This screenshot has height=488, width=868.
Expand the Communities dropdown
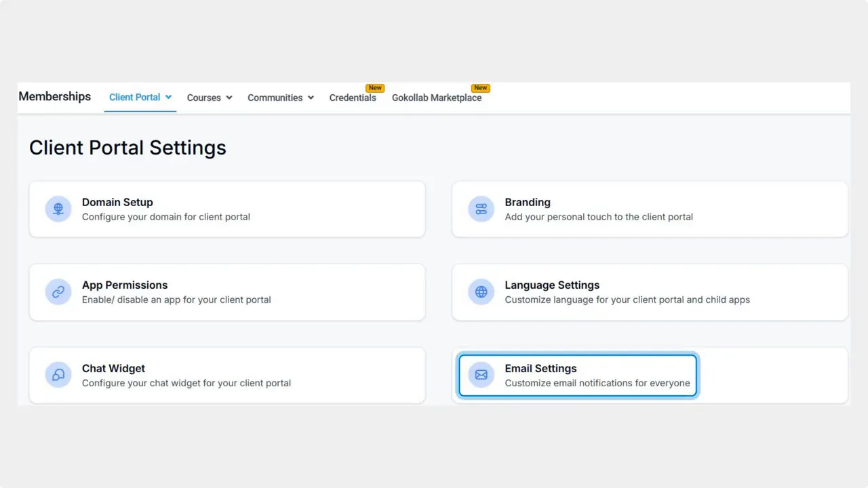pyautogui.click(x=280, y=97)
